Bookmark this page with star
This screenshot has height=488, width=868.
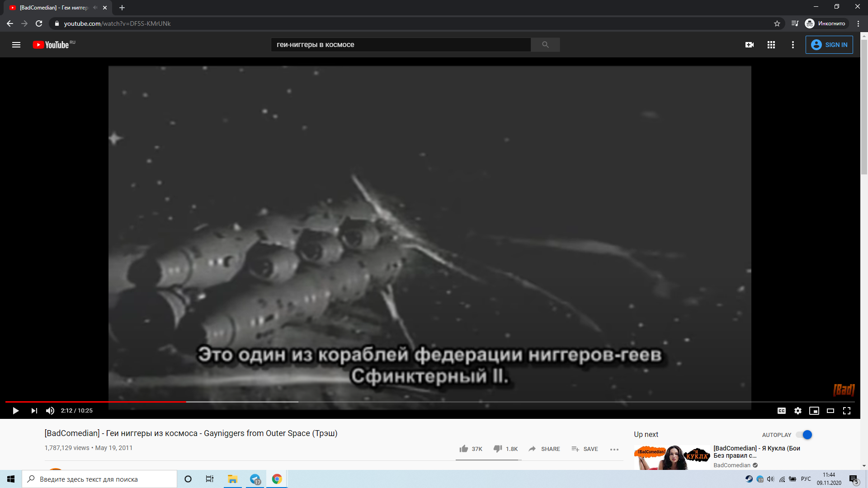coord(777,23)
